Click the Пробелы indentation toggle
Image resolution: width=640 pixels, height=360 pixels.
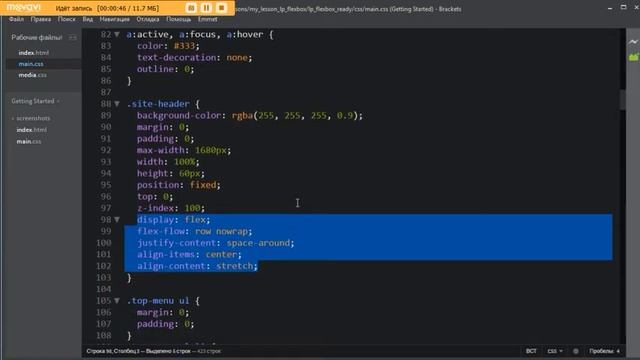[x=601, y=351]
